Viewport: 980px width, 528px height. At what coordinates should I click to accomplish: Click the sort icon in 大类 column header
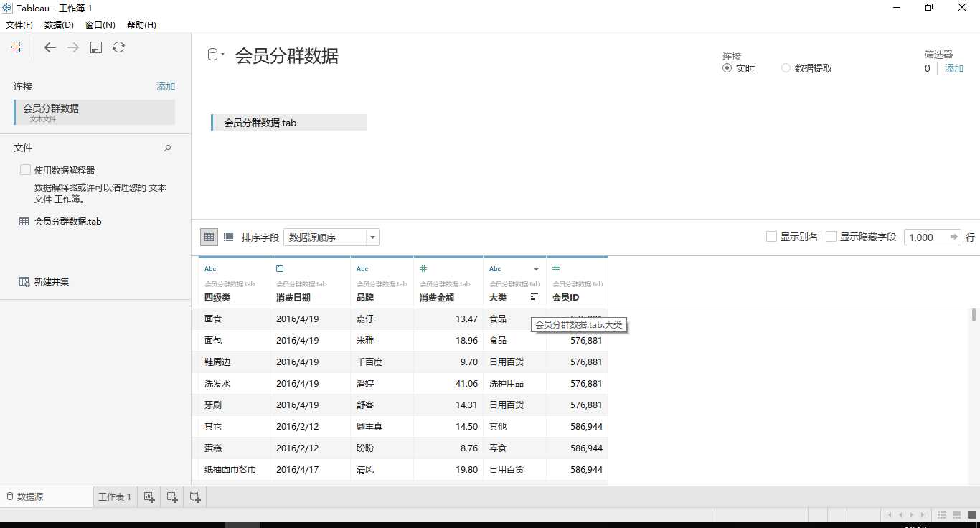[x=534, y=296]
